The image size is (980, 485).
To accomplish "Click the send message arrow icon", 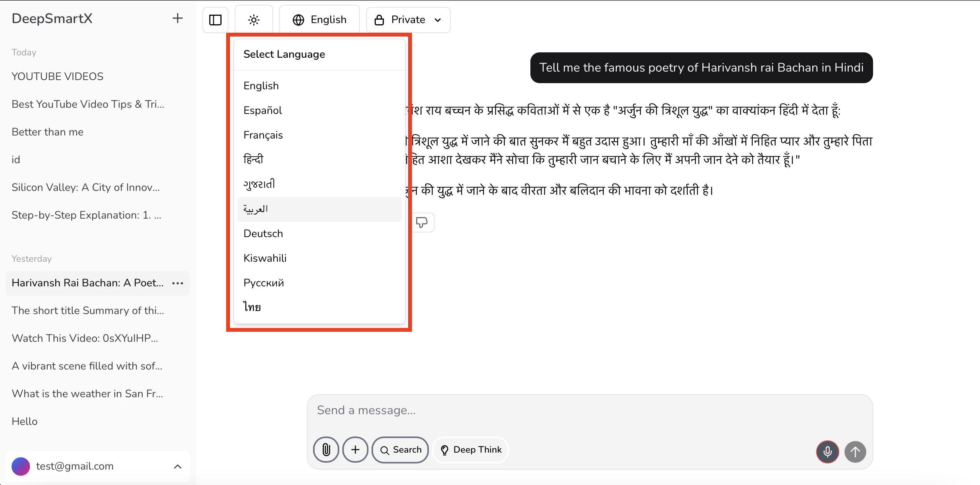I will tap(855, 452).
